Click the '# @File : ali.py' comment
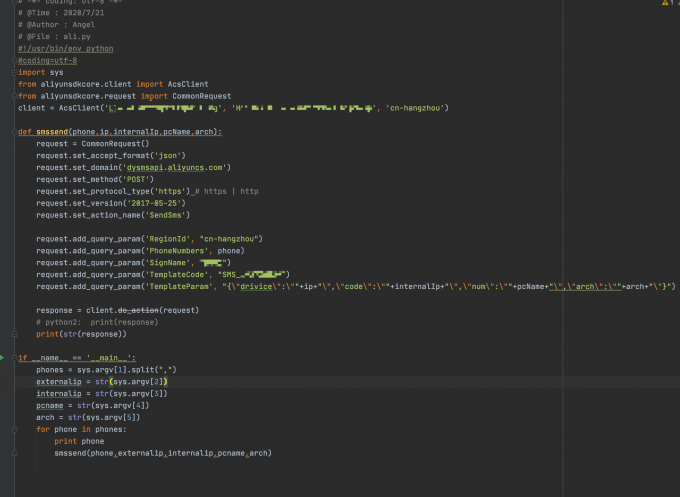The width and height of the screenshot is (680, 497). click(x=54, y=37)
